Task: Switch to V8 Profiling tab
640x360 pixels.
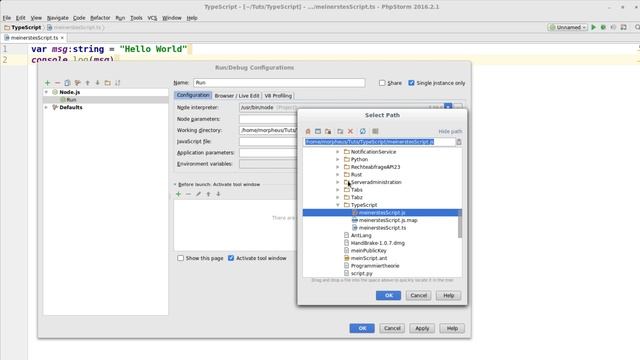Action: pyautogui.click(x=278, y=96)
